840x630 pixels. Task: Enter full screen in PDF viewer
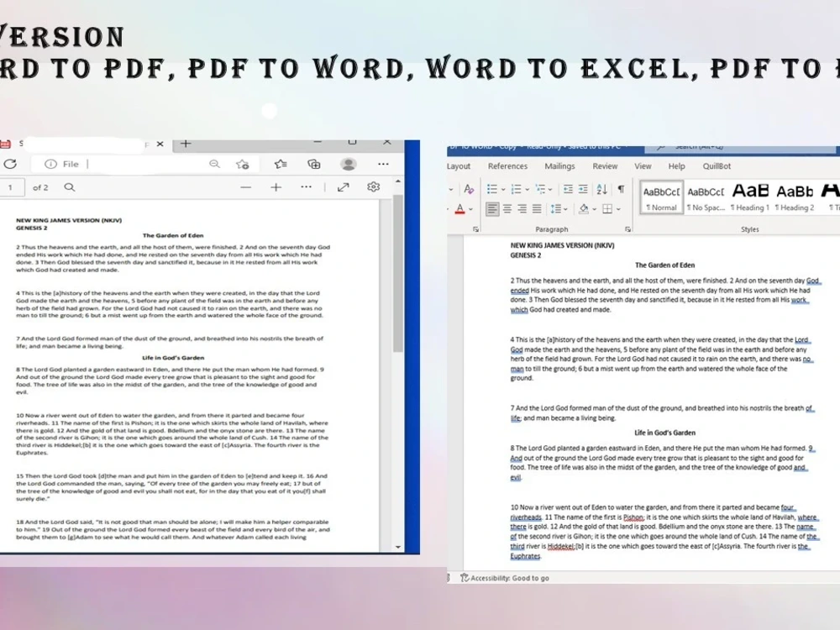coord(343,187)
